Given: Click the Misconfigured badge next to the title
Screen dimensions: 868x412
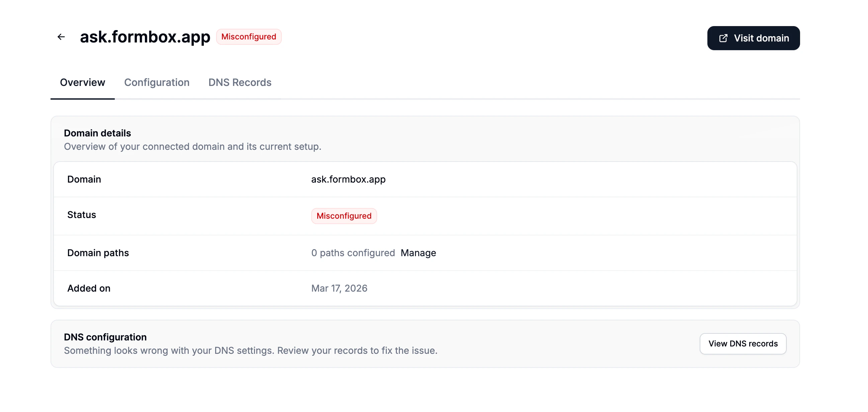Looking at the screenshot, I should coord(249,37).
